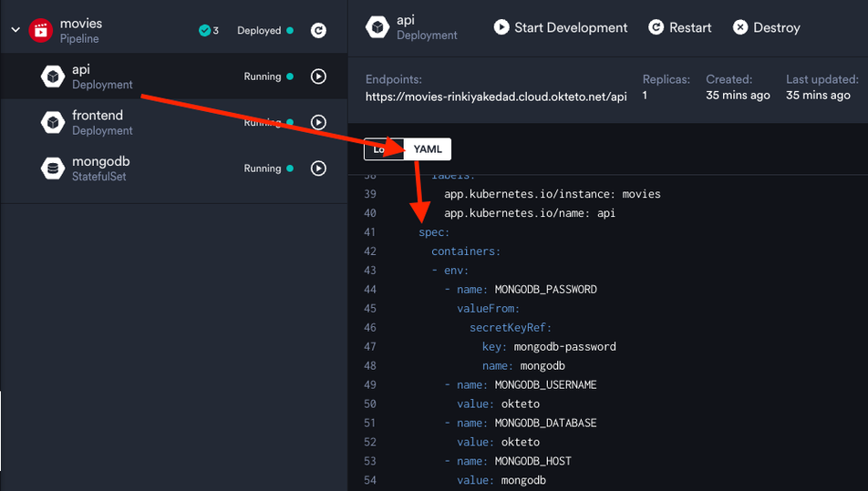Click YAML line MONGODB_HOST

tap(508, 461)
